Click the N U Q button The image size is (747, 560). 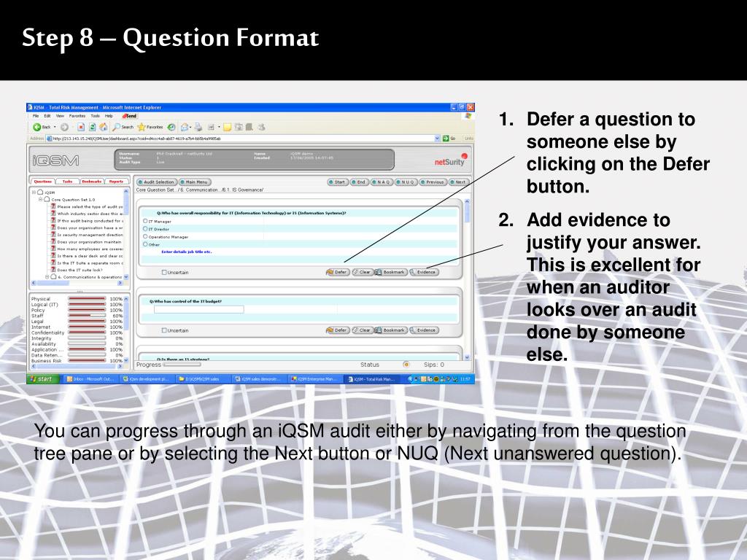[406, 182]
